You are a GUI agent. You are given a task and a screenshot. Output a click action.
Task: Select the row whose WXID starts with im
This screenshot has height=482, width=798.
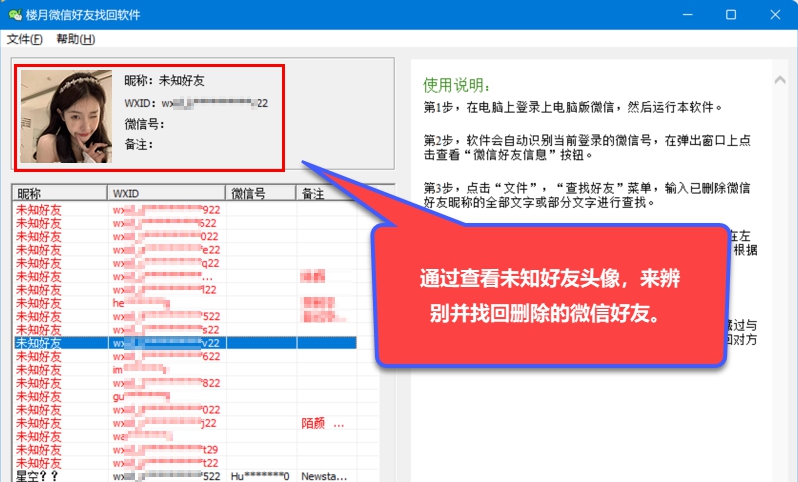coord(185,370)
